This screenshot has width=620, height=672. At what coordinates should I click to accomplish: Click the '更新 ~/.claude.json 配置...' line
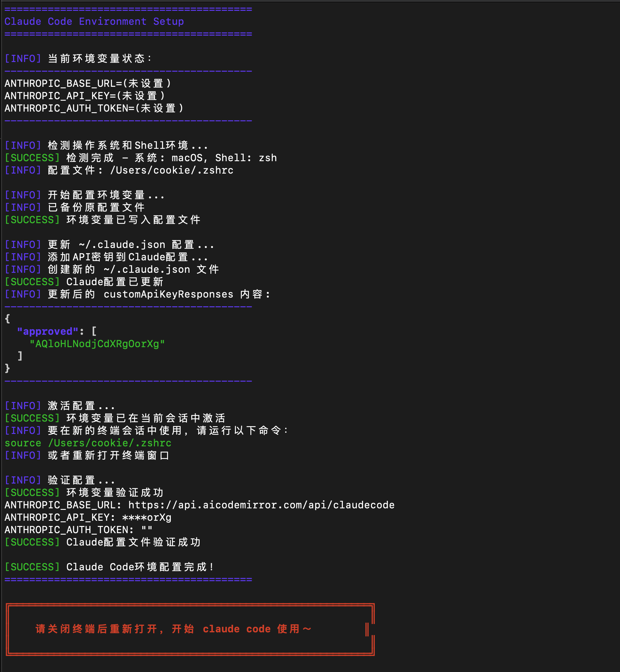pyautogui.click(x=109, y=245)
